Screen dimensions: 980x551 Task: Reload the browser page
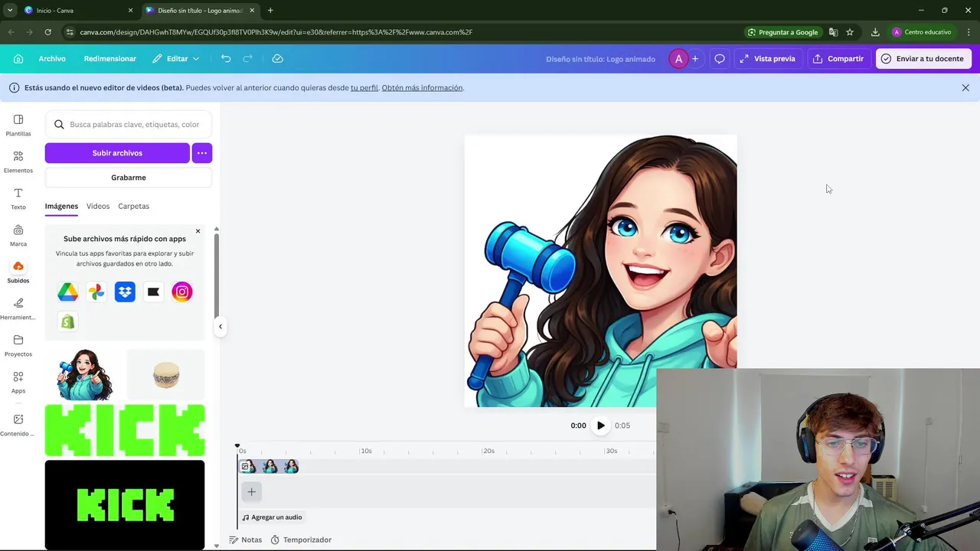pyautogui.click(x=47, y=32)
